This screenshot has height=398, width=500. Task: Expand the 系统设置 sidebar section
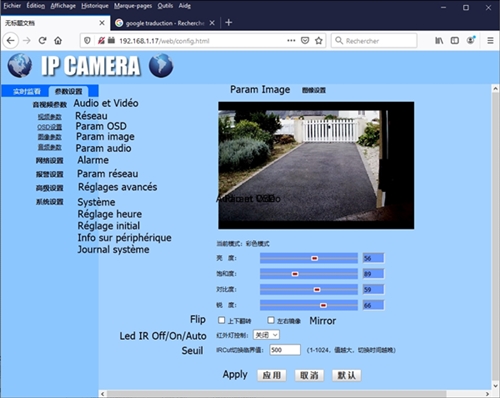50,202
